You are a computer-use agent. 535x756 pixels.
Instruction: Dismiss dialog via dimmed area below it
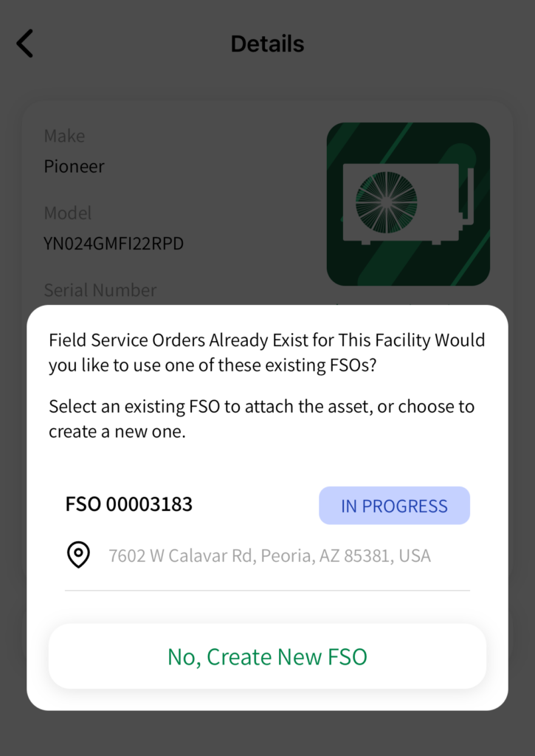(267, 734)
